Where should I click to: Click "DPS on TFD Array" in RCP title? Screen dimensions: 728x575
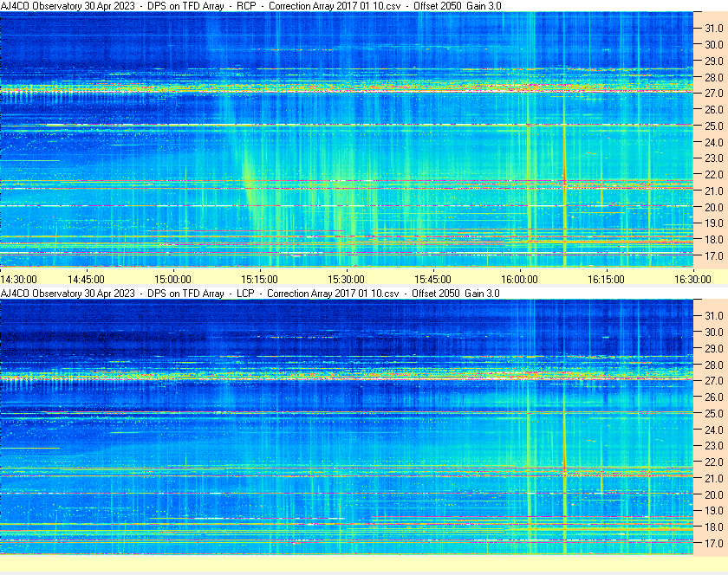185,6
